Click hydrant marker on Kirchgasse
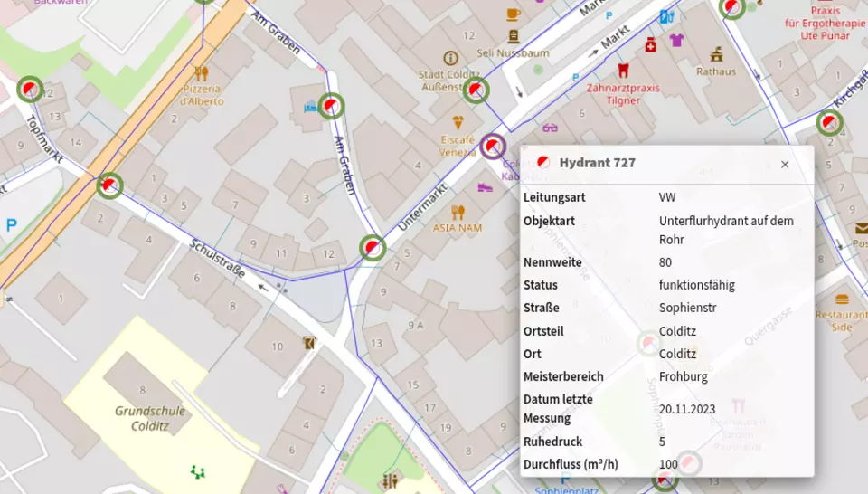Image resolution: width=868 pixels, height=494 pixels. click(829, 122)
